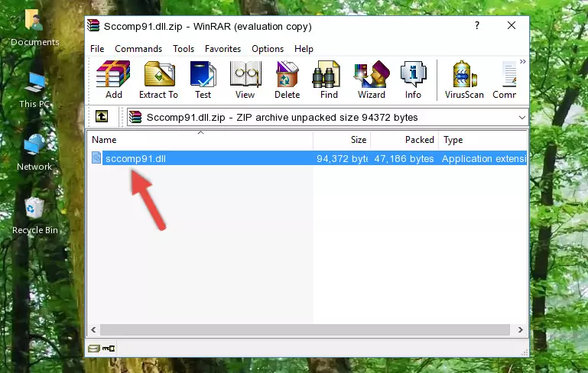Launch the Wizard tool
The image size is (588, 373).
372,79
